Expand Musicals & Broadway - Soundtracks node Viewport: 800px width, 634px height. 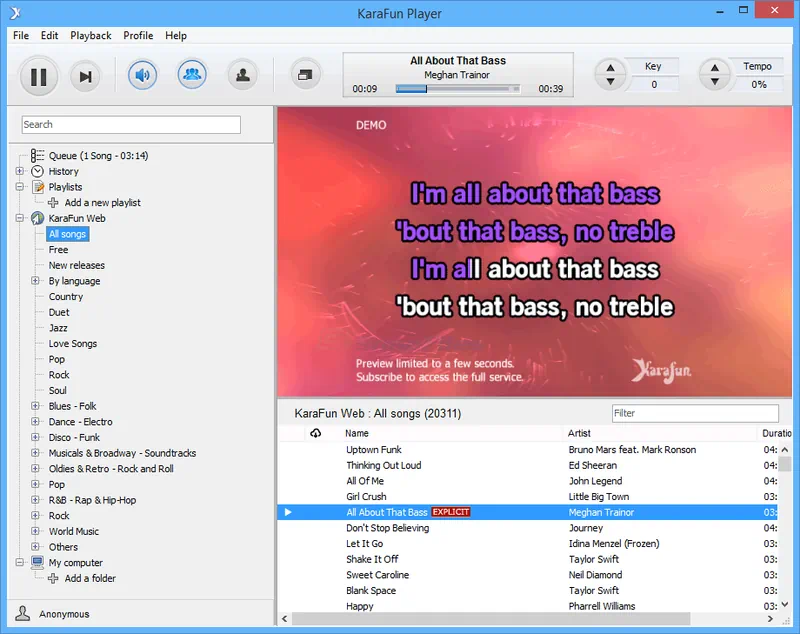(35, 453)
